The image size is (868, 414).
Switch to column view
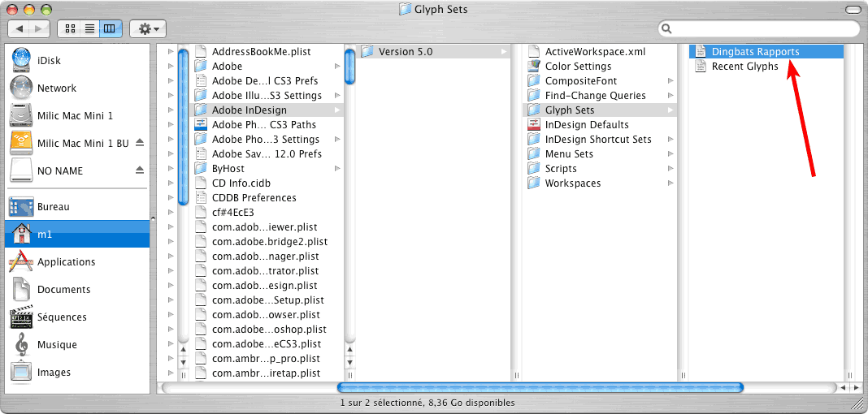110,28
